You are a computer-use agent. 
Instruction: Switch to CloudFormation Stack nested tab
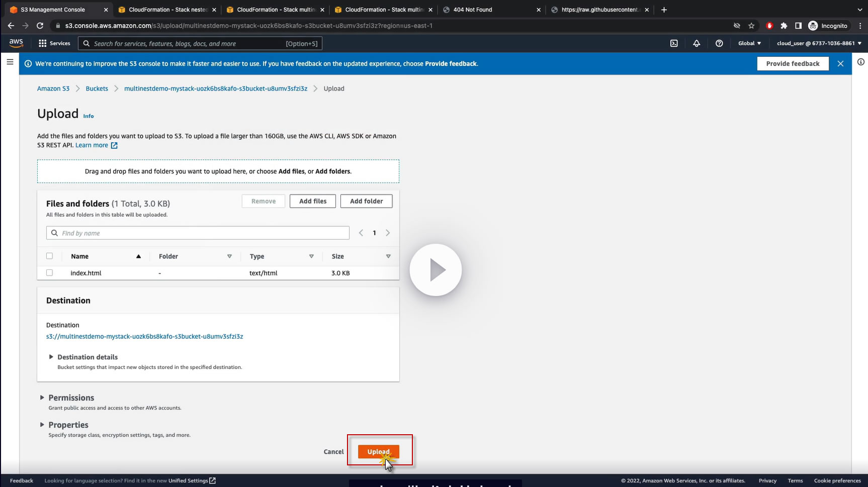click(x=167, y=10)
